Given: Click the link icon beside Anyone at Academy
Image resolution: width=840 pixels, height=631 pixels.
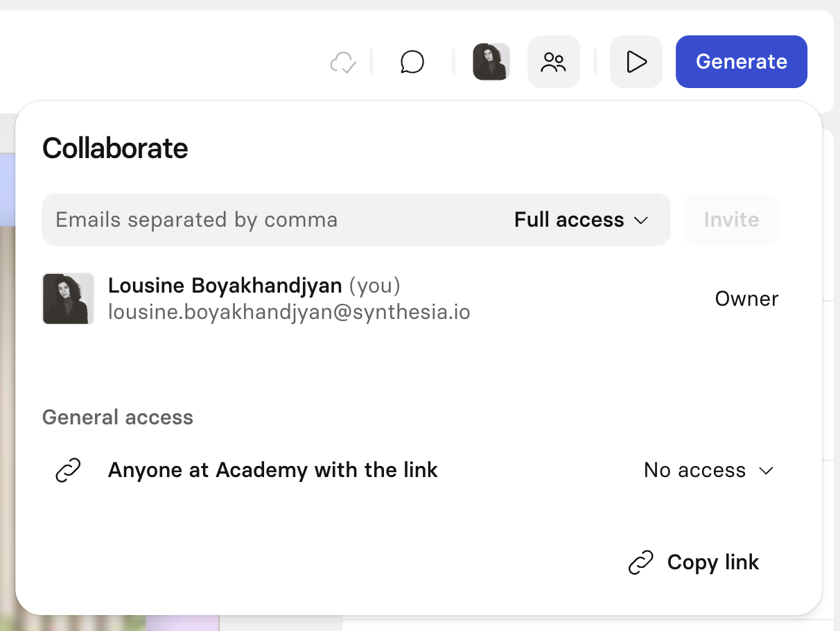Looking at the screenshot, I should (67, 470).
